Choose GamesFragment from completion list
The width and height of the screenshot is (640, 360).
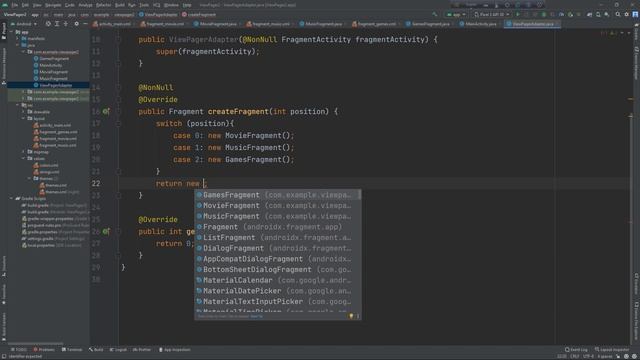point(277,195)
